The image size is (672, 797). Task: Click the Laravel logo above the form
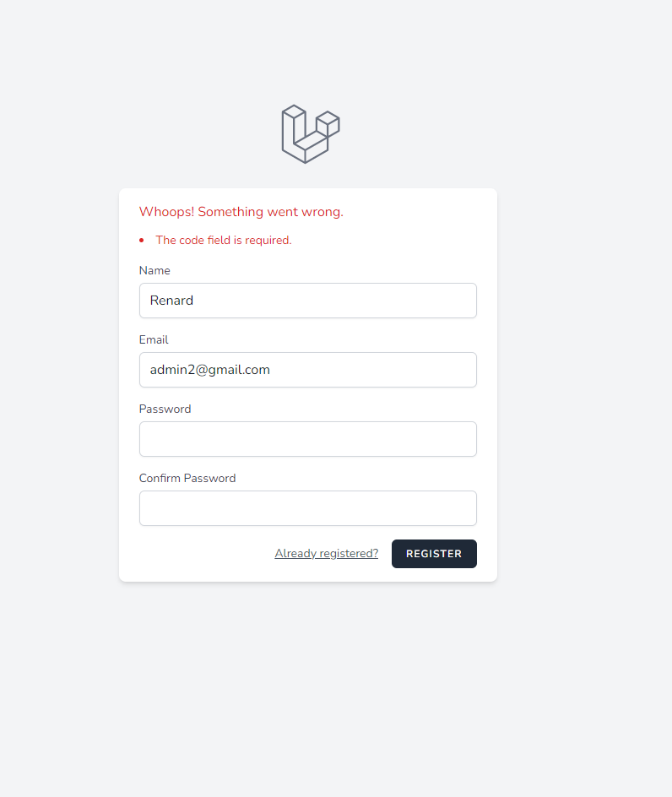[311, 134]
